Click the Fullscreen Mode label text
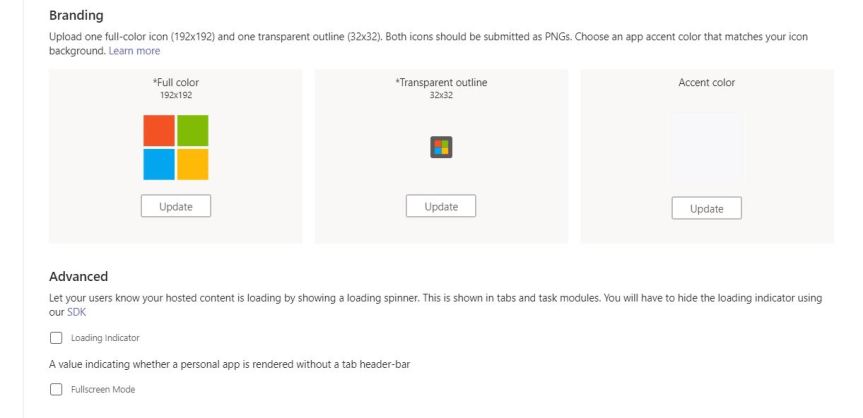 point(103,389)
